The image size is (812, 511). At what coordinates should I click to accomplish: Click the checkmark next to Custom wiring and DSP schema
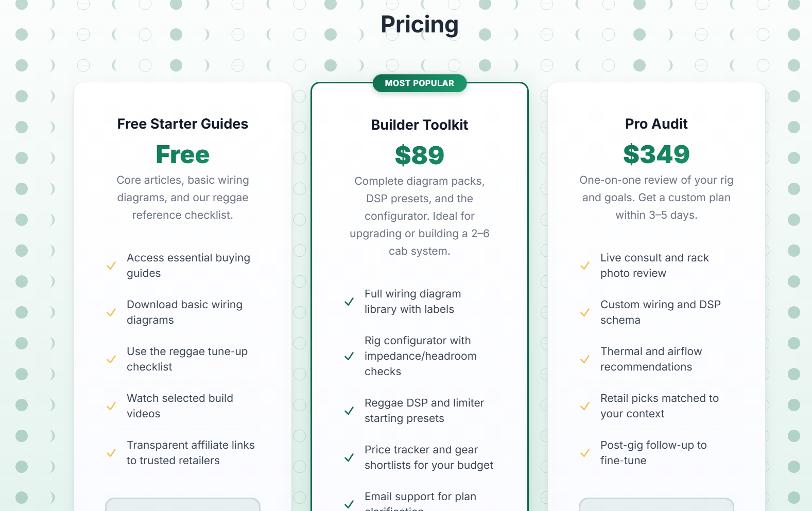coord(585,312)
